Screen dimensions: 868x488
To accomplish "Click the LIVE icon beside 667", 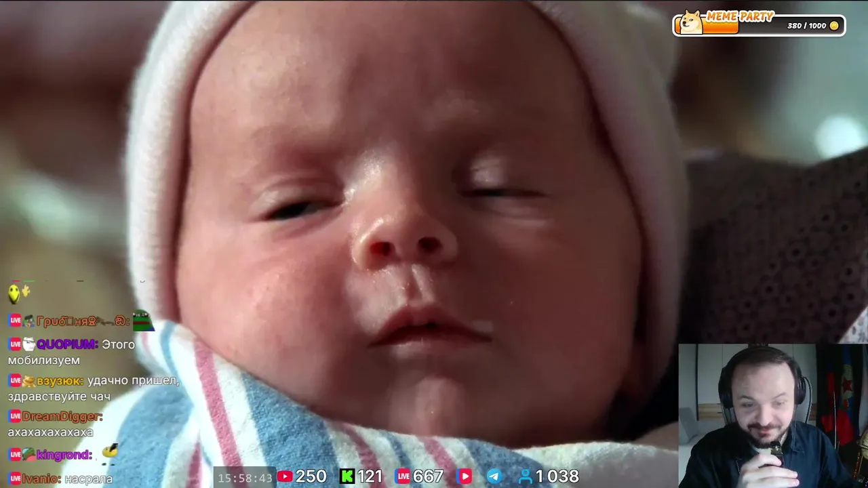I will pos(403,476).
